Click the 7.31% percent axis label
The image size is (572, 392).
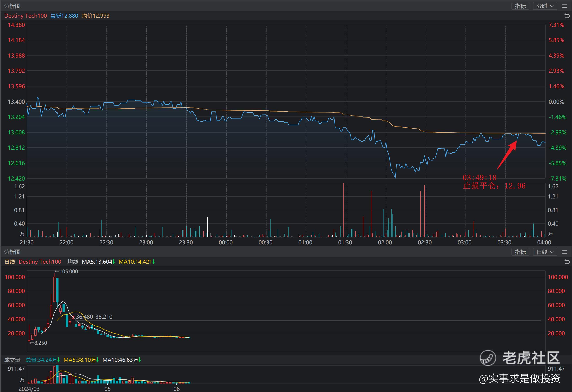[556, 25]
